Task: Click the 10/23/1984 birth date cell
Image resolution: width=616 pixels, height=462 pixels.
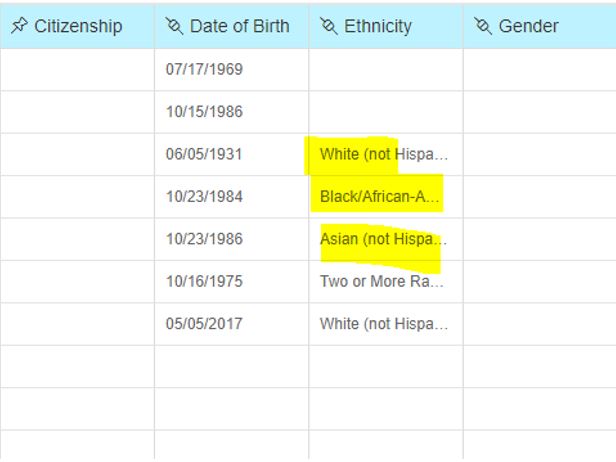Action: coord(232,197)
